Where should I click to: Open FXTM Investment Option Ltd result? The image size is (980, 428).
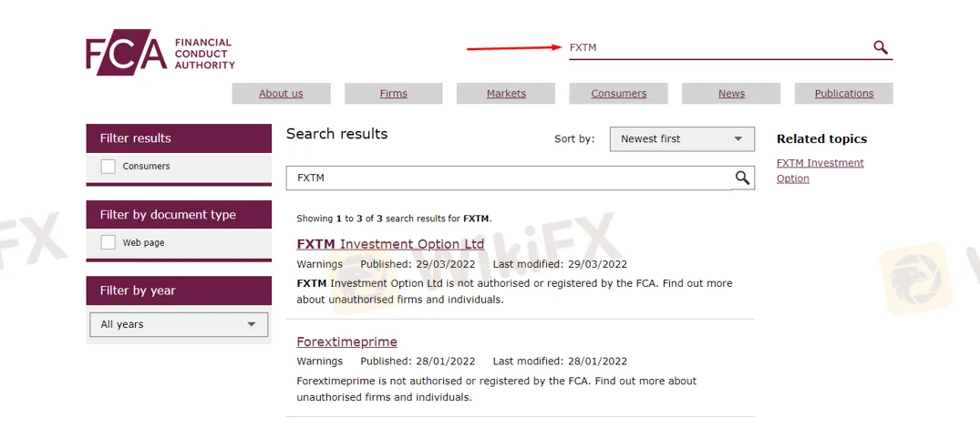tap(390, 244)
